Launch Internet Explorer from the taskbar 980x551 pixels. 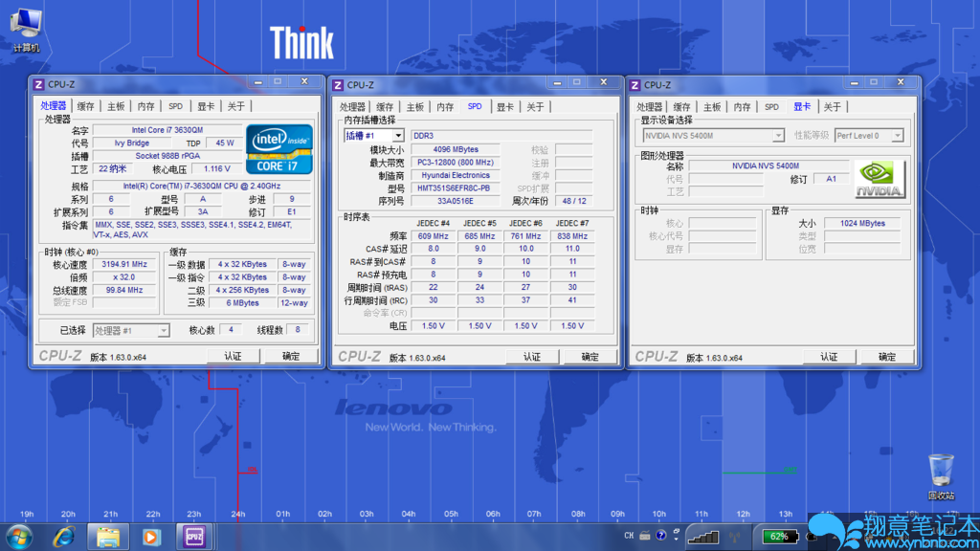(64, 537)
